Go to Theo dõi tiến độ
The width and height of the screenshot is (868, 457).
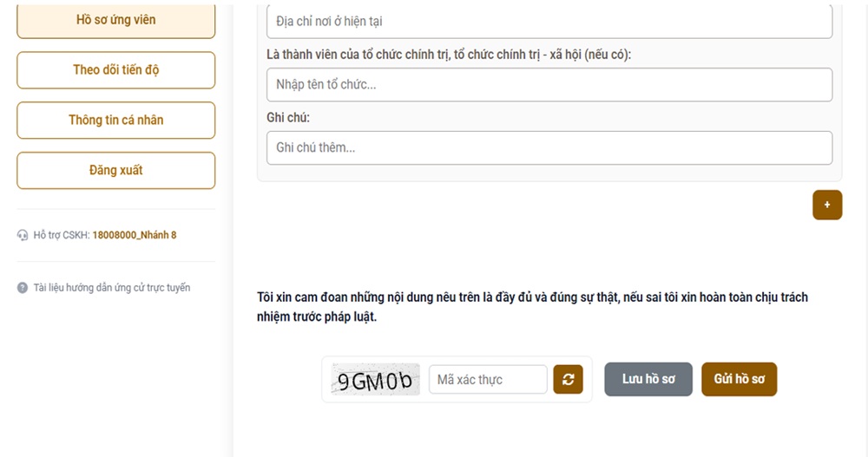tap(115, 69)
